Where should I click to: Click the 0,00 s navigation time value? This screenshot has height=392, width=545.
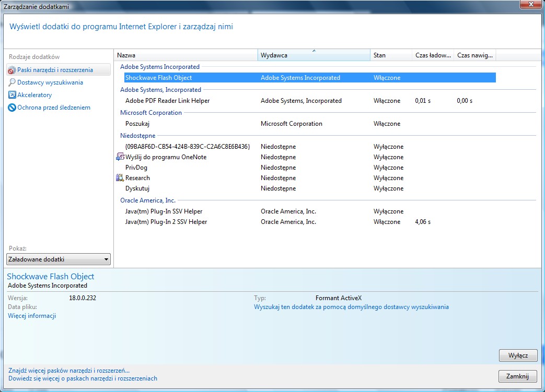pos(465,101)
